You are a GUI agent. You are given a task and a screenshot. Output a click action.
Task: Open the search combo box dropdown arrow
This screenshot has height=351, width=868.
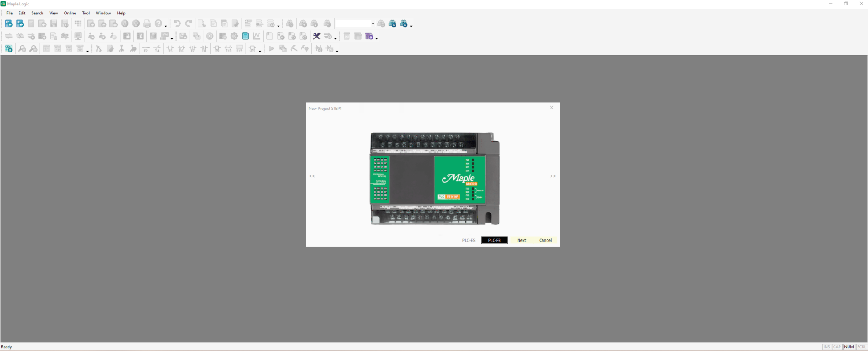click(x=373, y=24)
